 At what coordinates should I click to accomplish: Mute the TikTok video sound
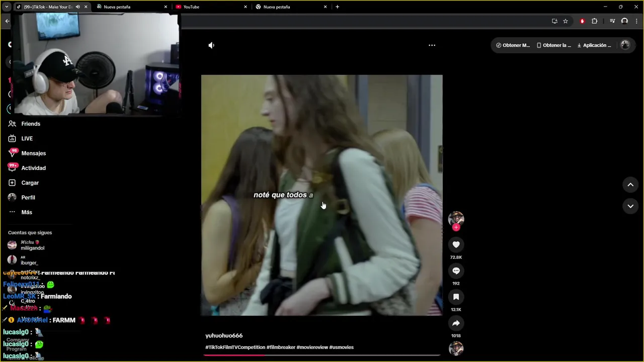pos(211,45)
